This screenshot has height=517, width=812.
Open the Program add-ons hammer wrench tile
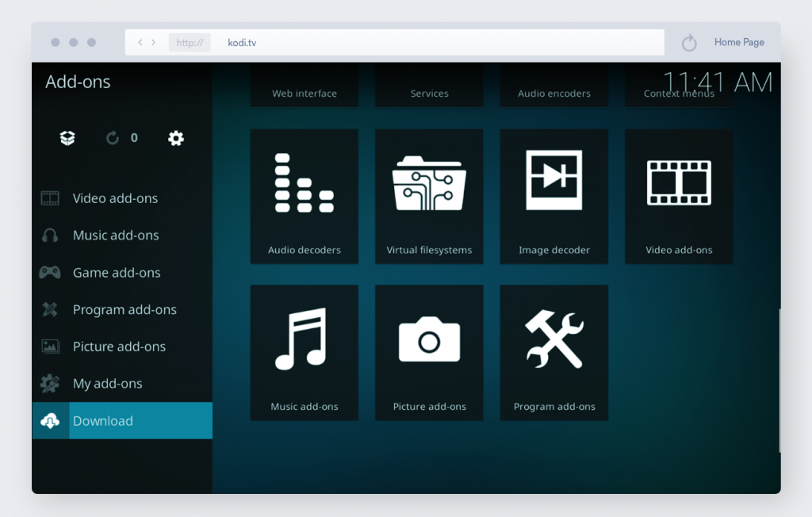point(554,353)
